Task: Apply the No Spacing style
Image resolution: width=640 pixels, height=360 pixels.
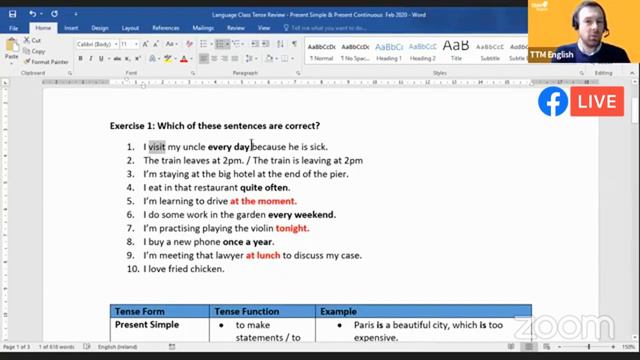Action: coord(355,51)
